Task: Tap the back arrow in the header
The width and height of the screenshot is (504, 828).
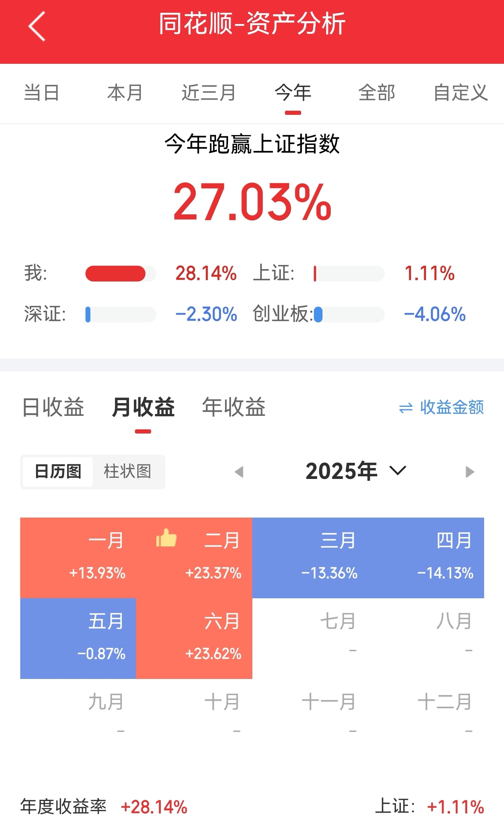Action: tap(37, 26)
